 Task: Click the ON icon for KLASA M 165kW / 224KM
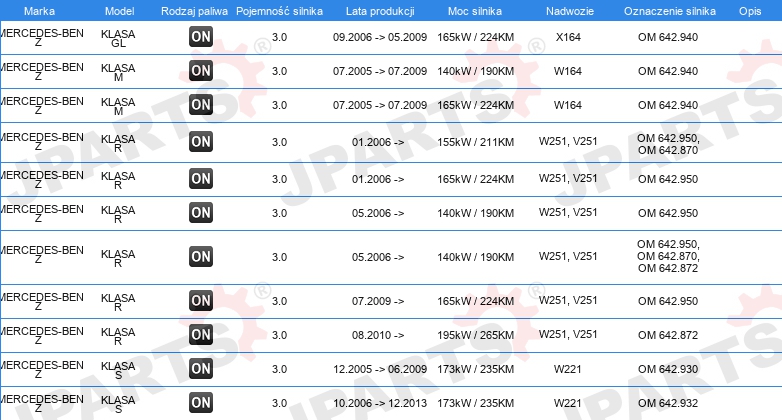coord(201,105)
